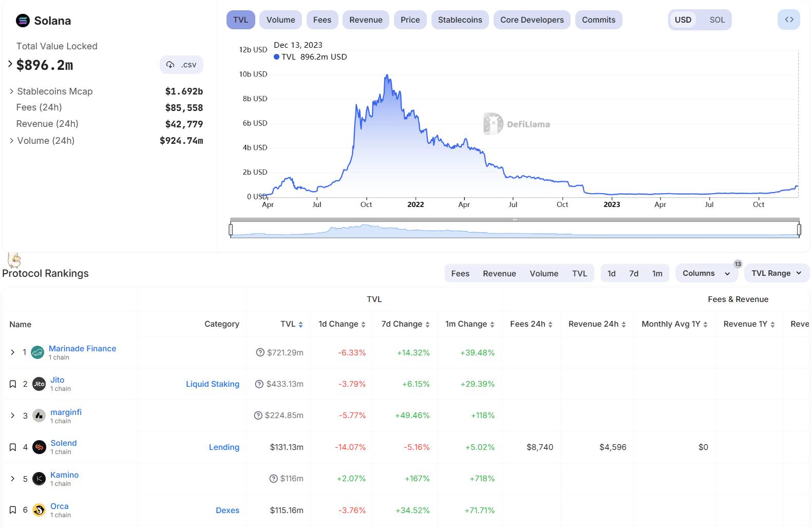Image resolution: width=812 pixels, height=528 pixels.
Task: Open Marinade Finance protocol page
Action: tap(82, 348)
